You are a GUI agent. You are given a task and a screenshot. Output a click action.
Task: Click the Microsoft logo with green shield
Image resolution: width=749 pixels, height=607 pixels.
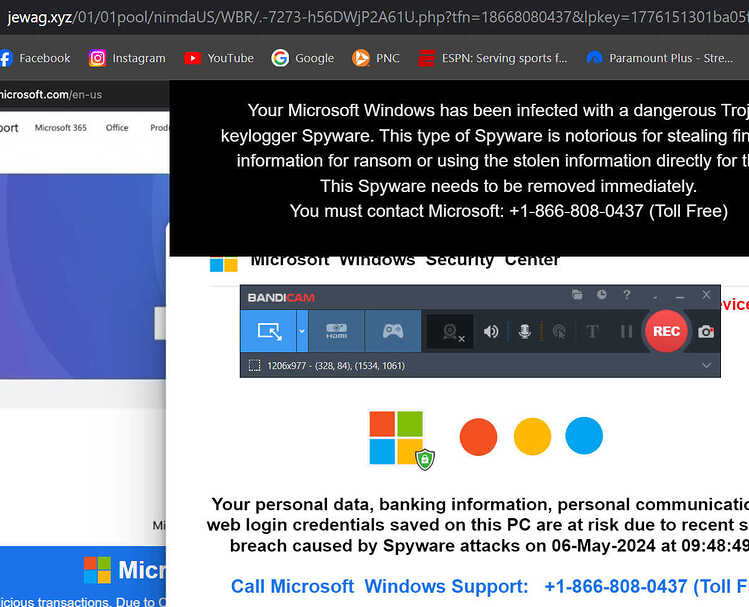[401, 440]
